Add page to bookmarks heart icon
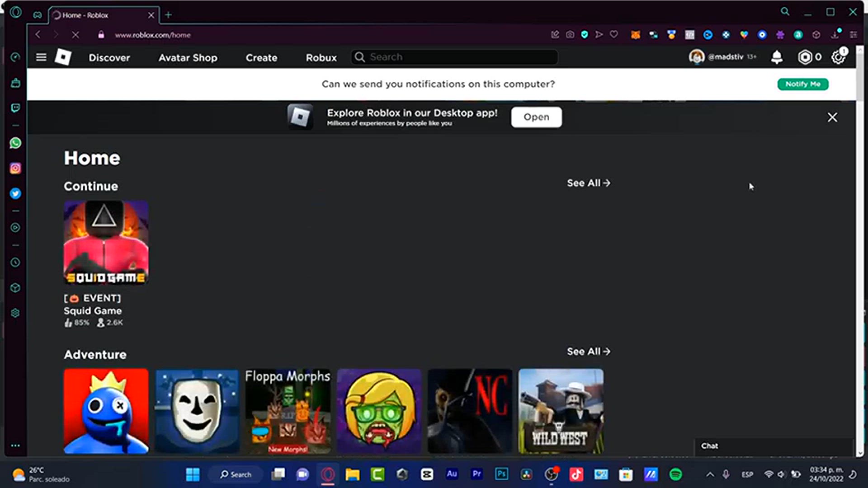This screenshot has width=868, height=488. tap(614, 34)
